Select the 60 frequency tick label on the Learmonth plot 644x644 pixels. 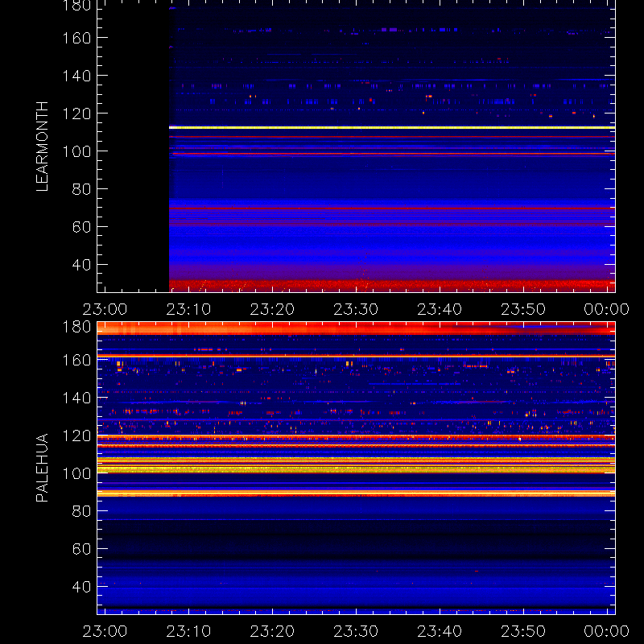coord(81,227)
